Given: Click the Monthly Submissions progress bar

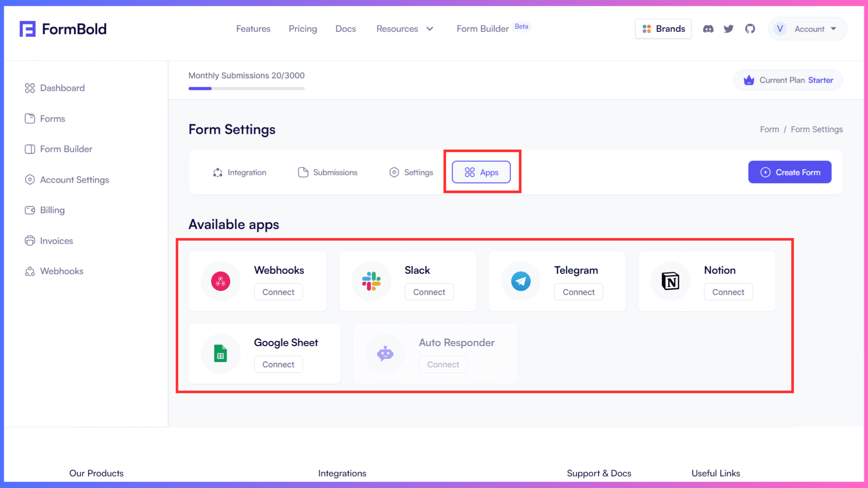Looking at the screenshot, I should click(246, 89).
